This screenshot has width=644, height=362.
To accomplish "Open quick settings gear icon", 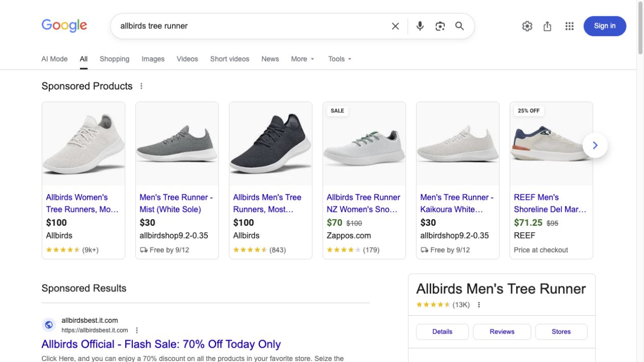I will 527,26.
